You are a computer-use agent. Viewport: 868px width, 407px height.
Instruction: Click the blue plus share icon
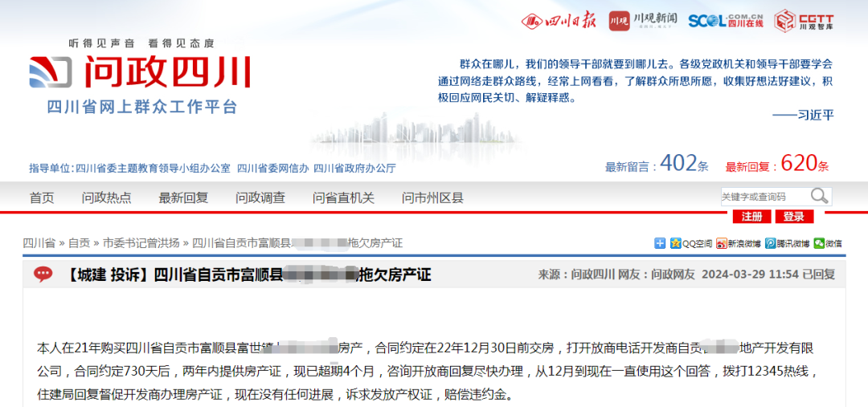[x=660, y=242]
